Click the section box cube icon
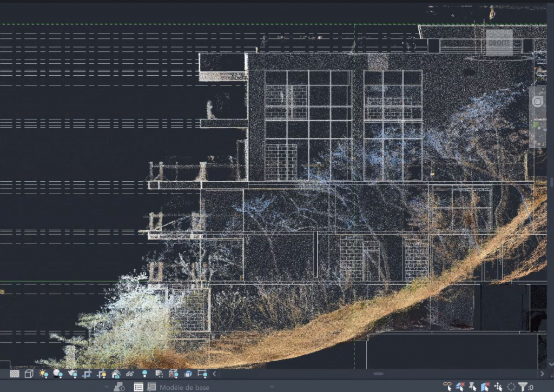Screen dimensions: 554x392 click(x=188, y=374)
